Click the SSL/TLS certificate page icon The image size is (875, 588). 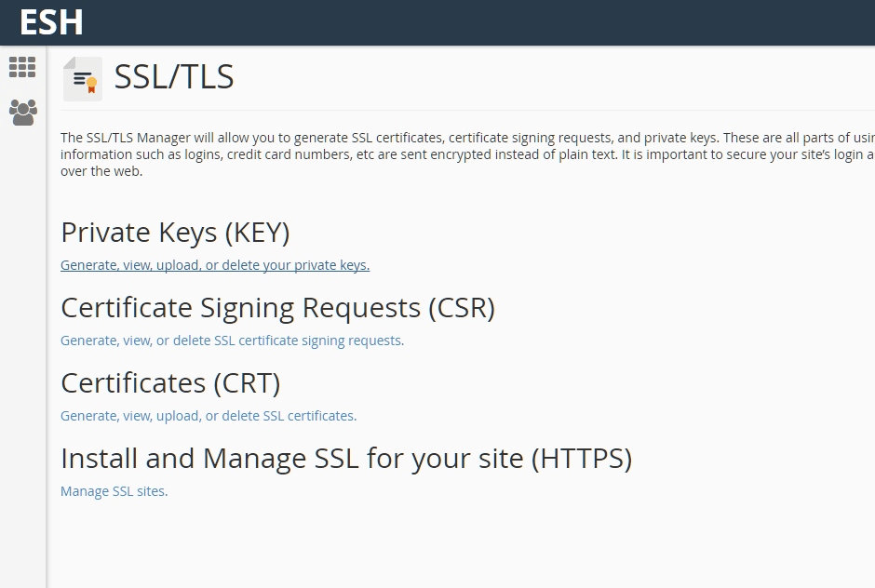tap(83, 79)
